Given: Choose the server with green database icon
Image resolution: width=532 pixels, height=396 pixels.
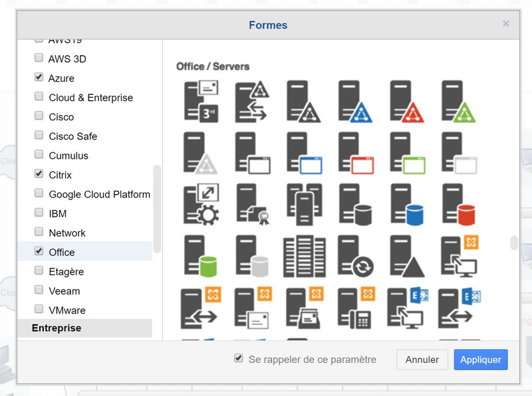Looking at the screenshot, I should tap(200, 256).
